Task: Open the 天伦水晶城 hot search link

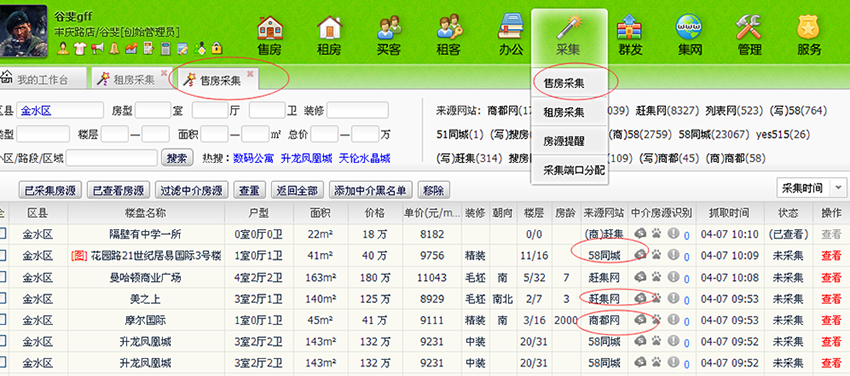Action: pos(364,159)
